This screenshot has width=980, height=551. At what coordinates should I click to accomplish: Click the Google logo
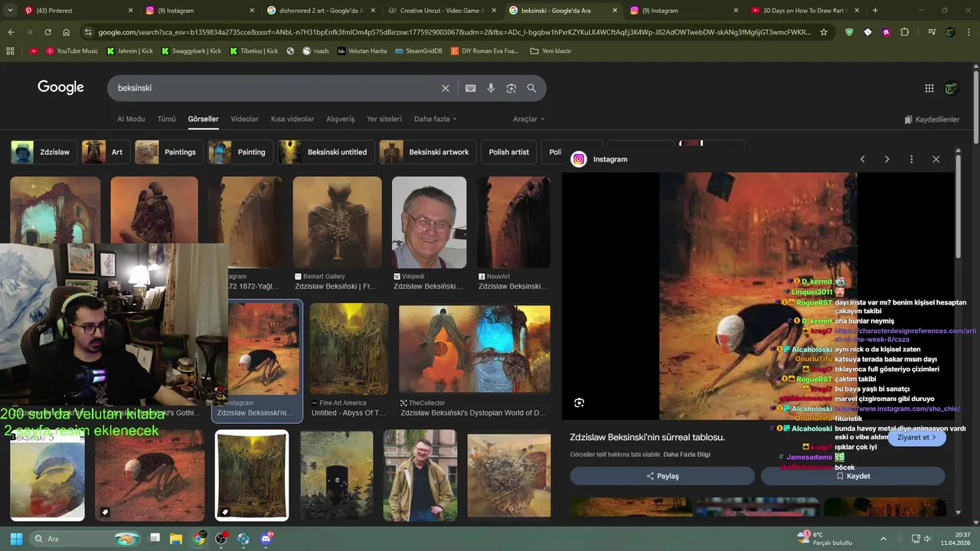[60, 87]
